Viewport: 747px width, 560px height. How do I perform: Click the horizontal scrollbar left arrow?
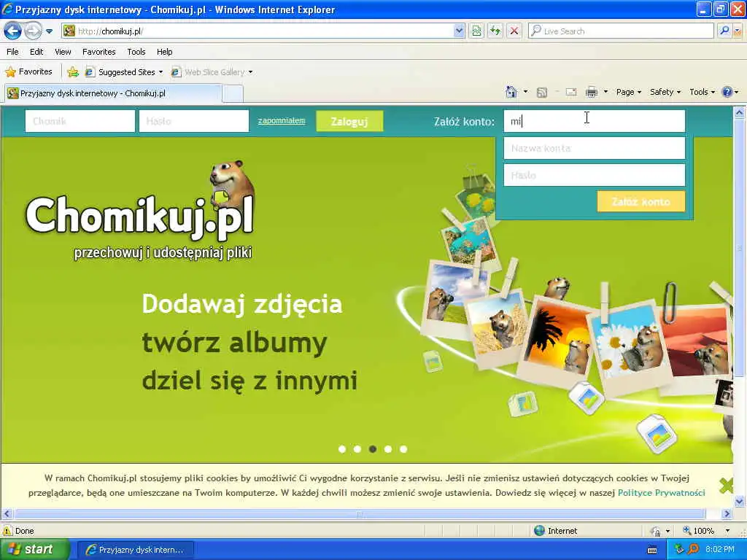(x=7, y=514)
